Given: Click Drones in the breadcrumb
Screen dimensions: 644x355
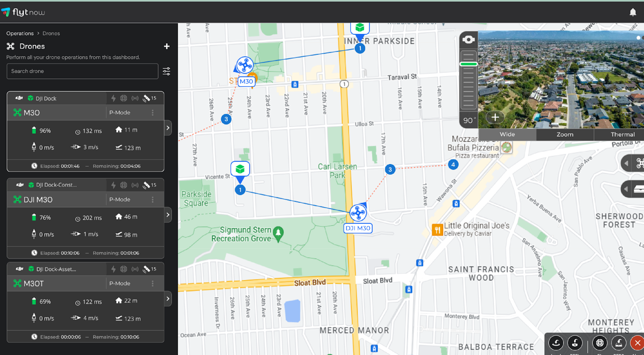Looking at the screenshot, I should (x=51, y=34).
